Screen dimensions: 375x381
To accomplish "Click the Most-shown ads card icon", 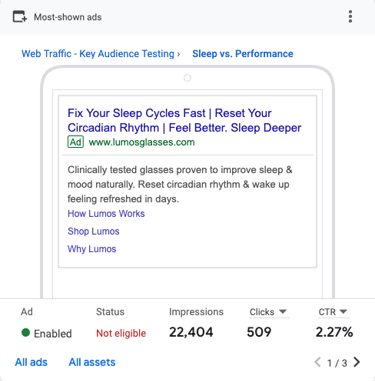I will (x=20, y=17).
